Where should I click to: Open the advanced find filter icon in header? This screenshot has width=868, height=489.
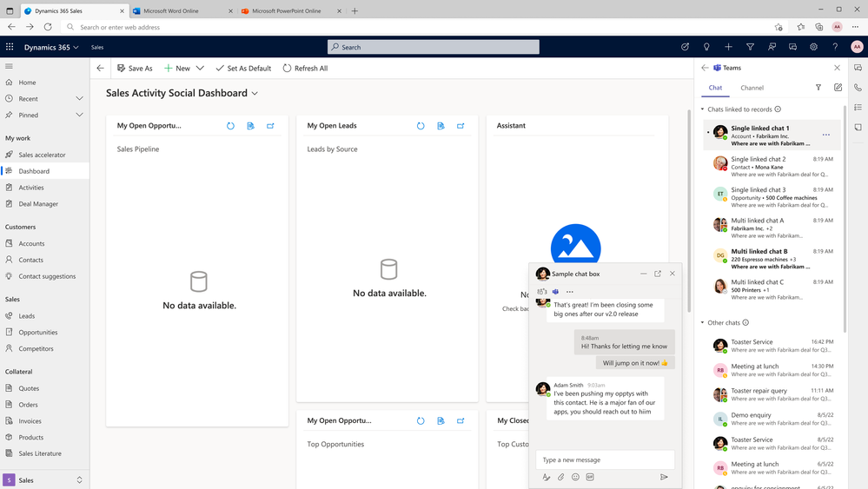click(x=750, y=47)
